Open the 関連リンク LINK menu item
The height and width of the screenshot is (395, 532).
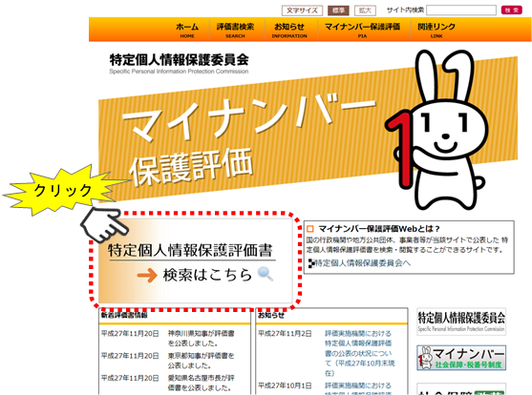click(x=436, y=31)
